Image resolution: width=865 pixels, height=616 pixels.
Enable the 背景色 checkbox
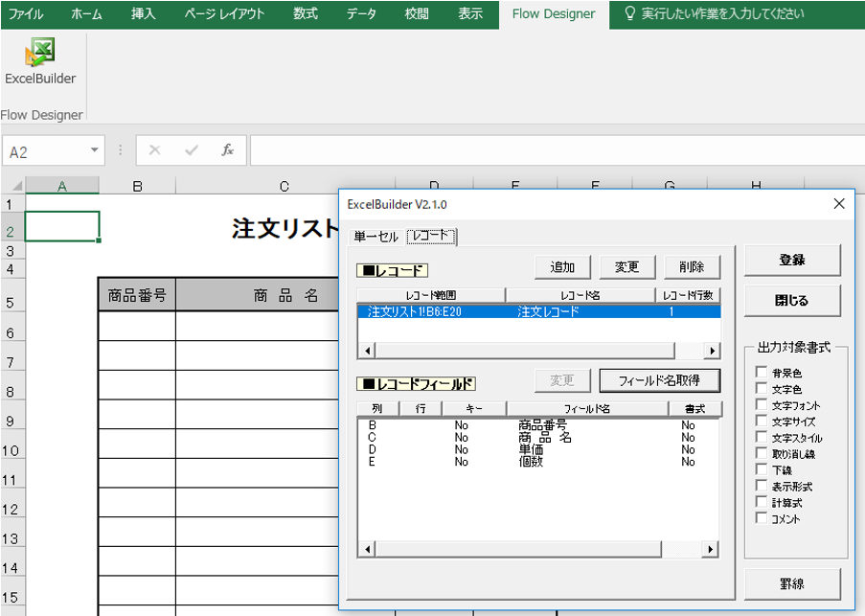click(x=762, y=373)
